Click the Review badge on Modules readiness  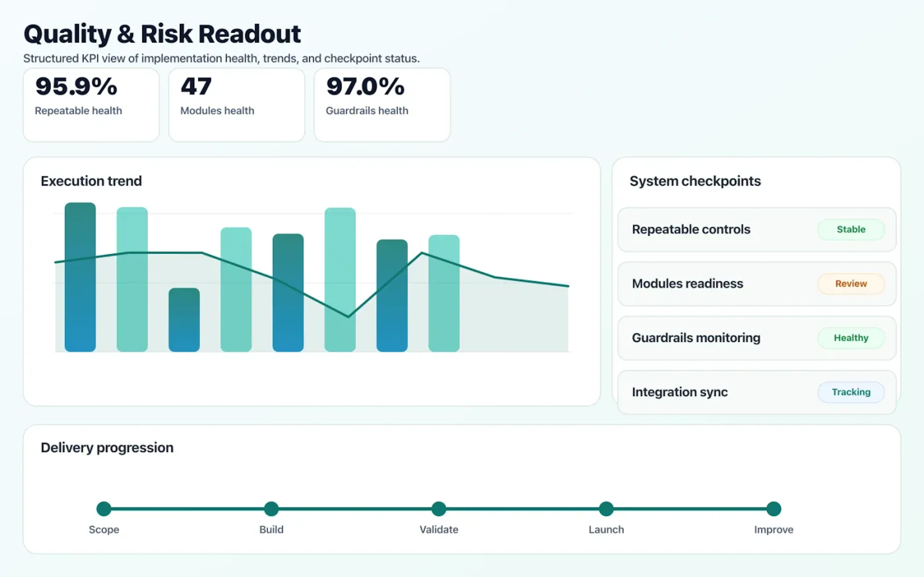[x=851, y=283]
